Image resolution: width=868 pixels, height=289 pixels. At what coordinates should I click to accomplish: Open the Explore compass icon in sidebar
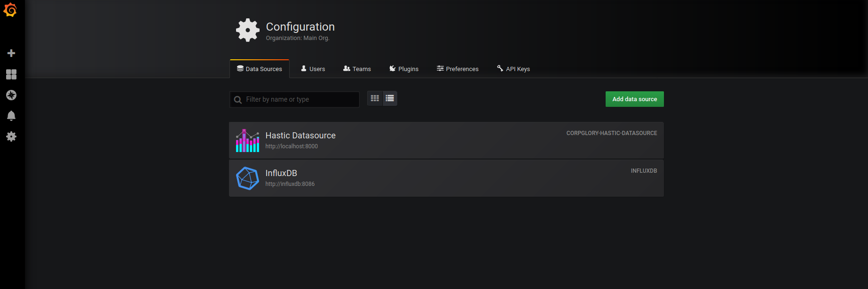click(11, 95)
